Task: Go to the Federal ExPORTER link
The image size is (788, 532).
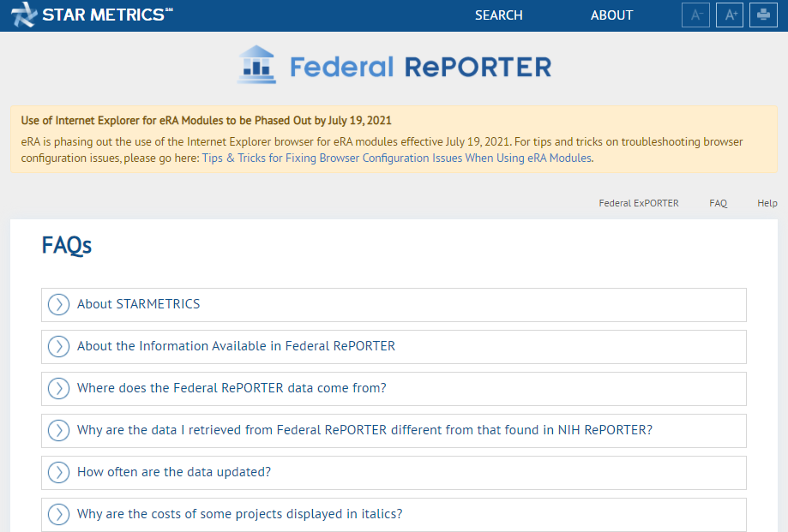Action: pos(638,203)
